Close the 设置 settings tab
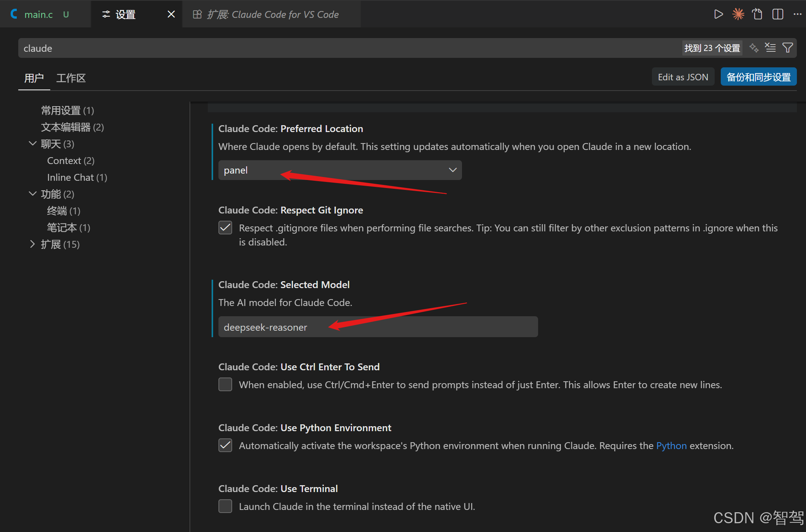Image resolution: width=806 pixels, height=532 pixels. pos(171,14)
